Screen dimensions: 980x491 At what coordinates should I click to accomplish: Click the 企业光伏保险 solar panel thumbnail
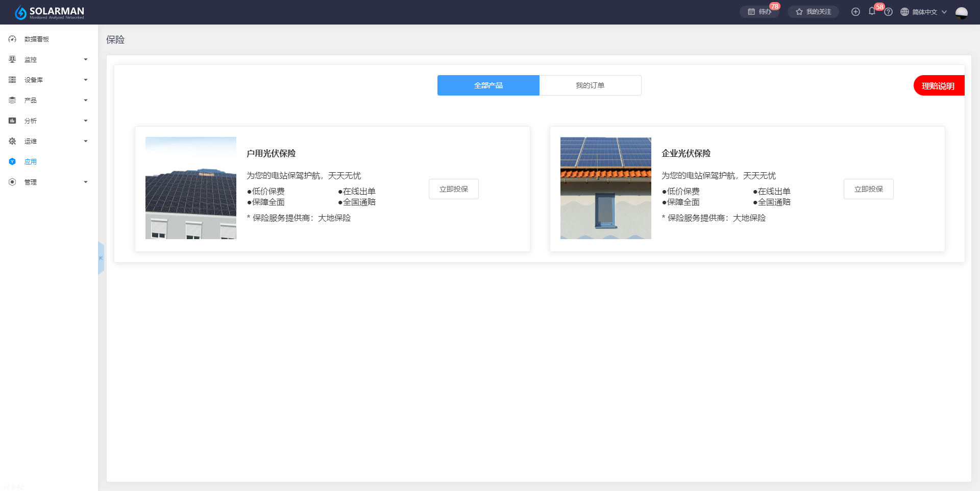coord(605,188)
